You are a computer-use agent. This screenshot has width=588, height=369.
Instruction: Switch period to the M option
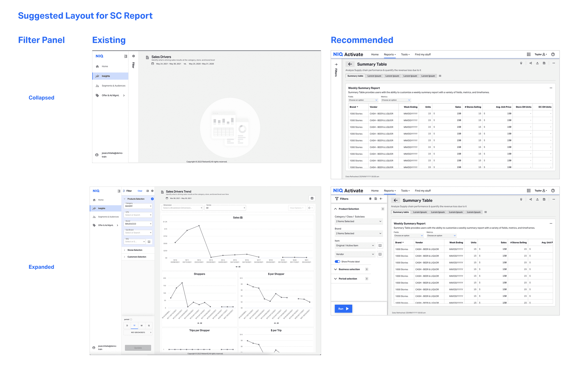[x=142, y=326]
